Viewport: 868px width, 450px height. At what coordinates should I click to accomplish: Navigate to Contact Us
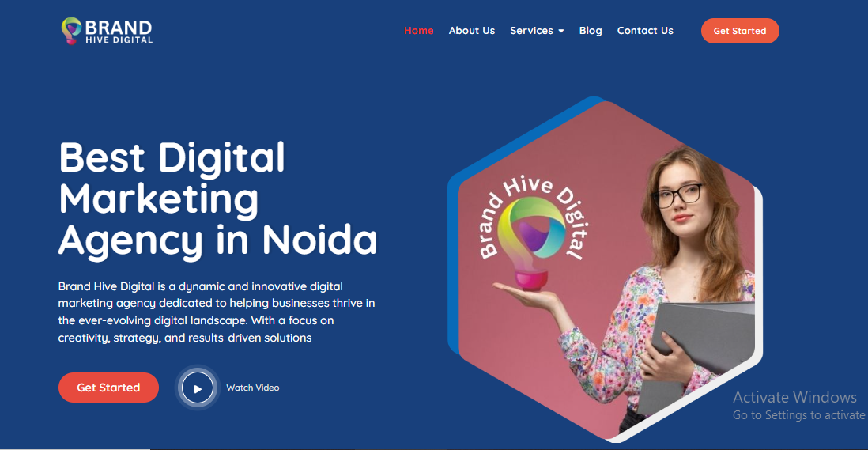click(645, 30)
